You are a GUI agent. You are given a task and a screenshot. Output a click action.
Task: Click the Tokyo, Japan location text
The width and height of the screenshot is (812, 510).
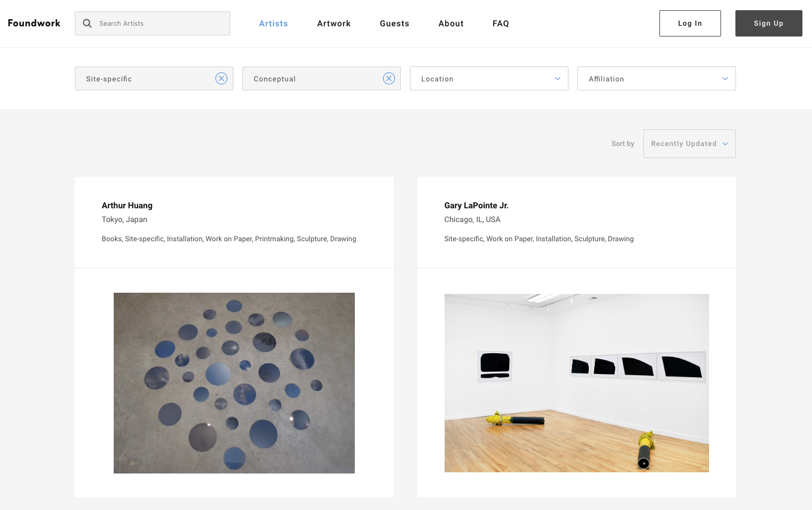pyautogui.click(x=124, y=220)
